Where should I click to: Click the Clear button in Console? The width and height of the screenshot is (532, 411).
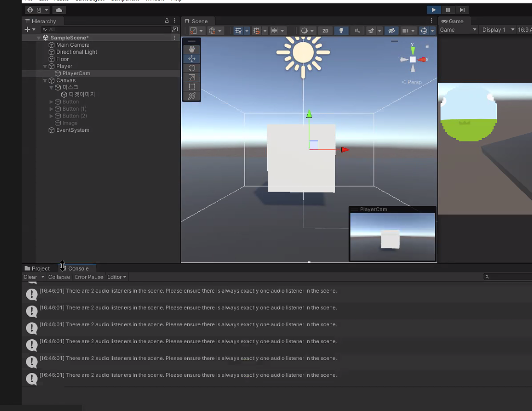[x=30, y=277]
